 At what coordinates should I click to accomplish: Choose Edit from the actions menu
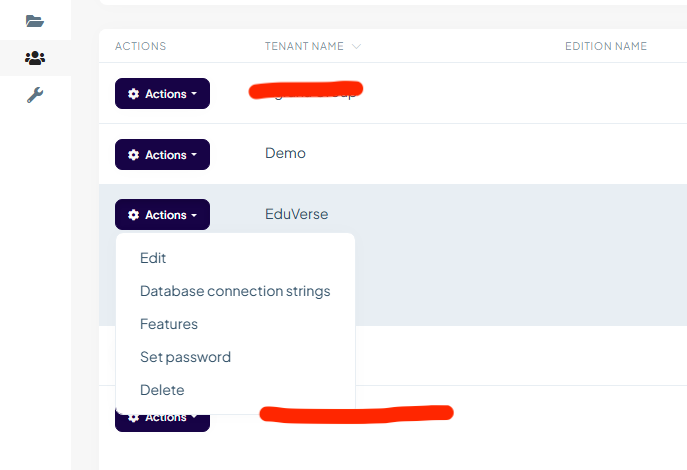[x=153, y=258]
